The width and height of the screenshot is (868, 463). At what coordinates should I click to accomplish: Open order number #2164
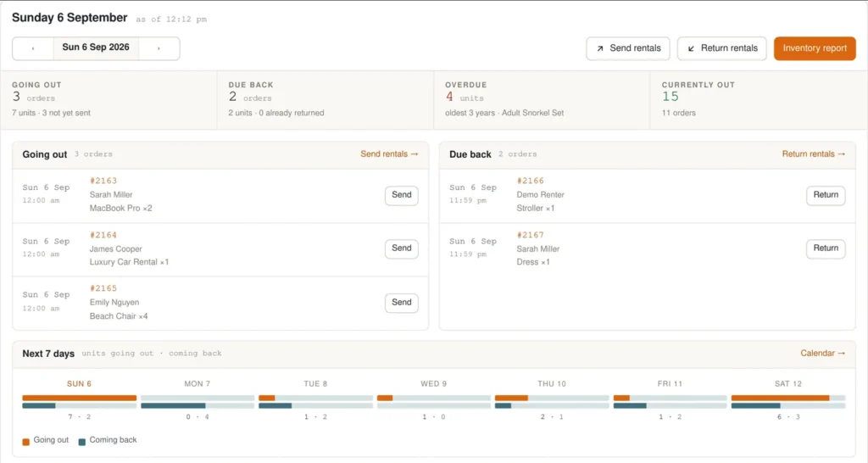point(103,235)
